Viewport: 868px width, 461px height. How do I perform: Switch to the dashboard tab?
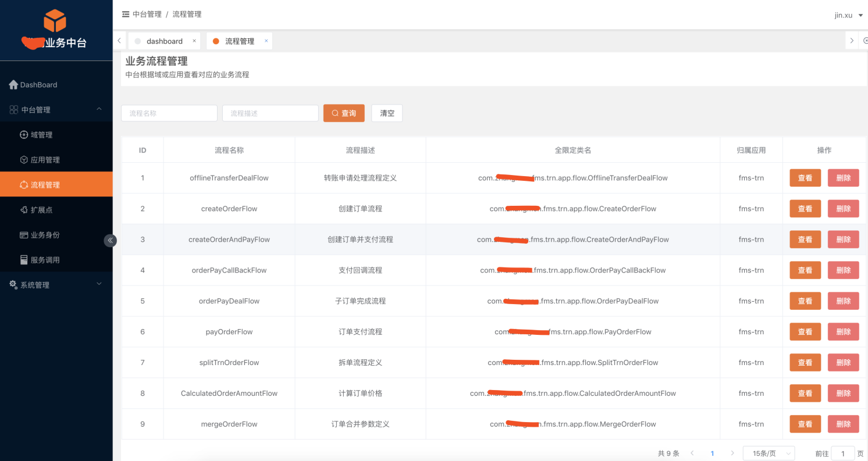[164, 41]
